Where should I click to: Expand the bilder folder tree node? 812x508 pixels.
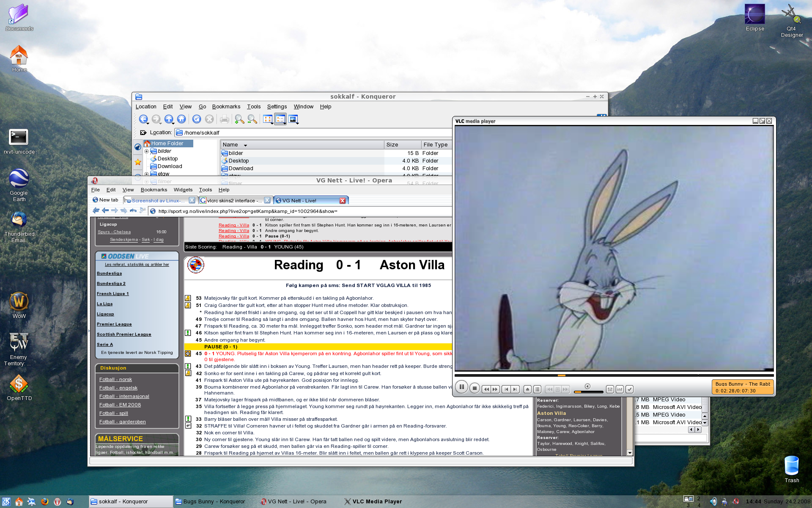147,151
